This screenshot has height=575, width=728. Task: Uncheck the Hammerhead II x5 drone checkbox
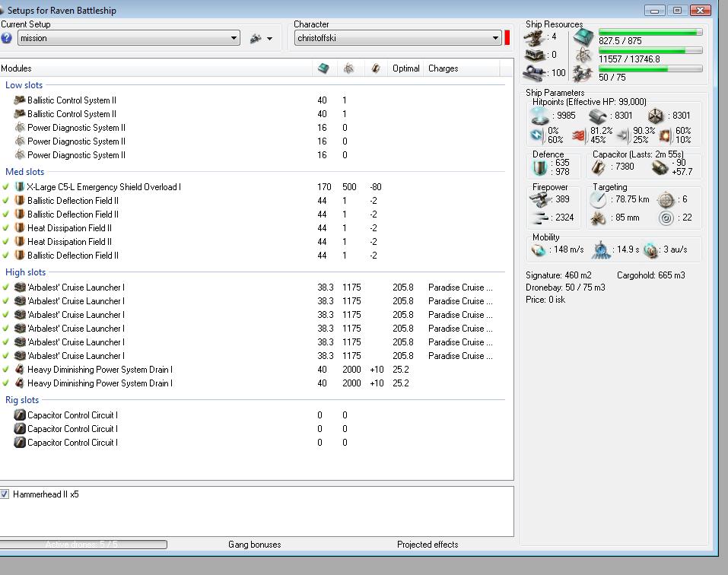5,494
